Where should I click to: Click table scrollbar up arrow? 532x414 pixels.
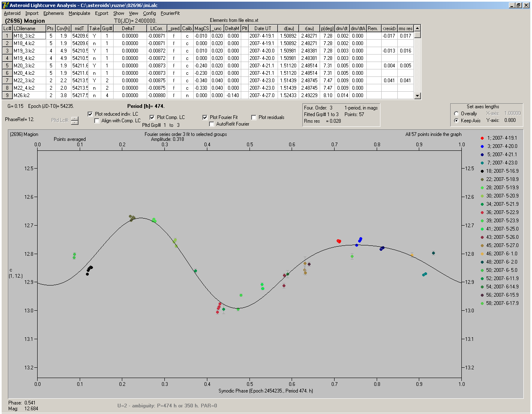coord(418,28)
